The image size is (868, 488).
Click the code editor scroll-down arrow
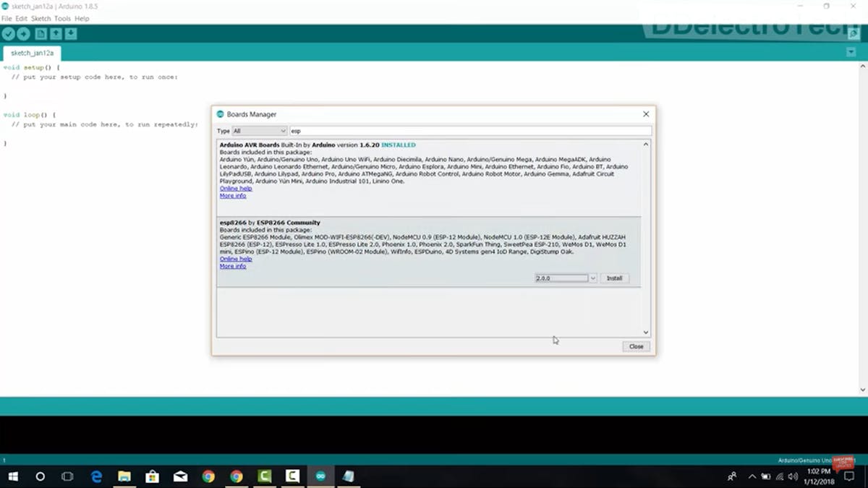pos(863,390)
